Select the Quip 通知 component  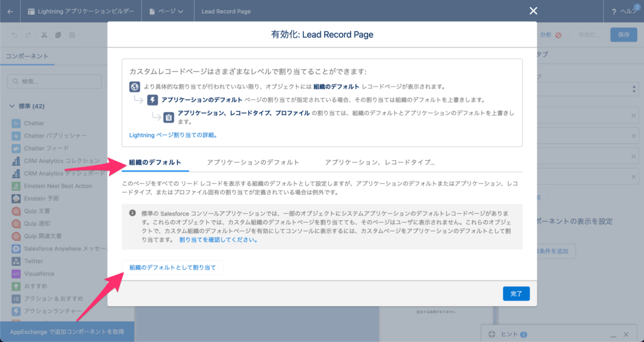click(x=31, y=223)
